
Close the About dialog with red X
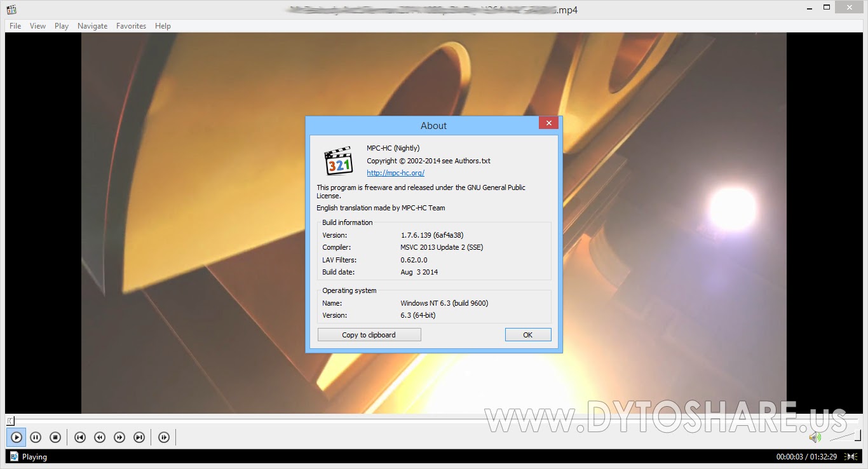(x=548, y=123)
